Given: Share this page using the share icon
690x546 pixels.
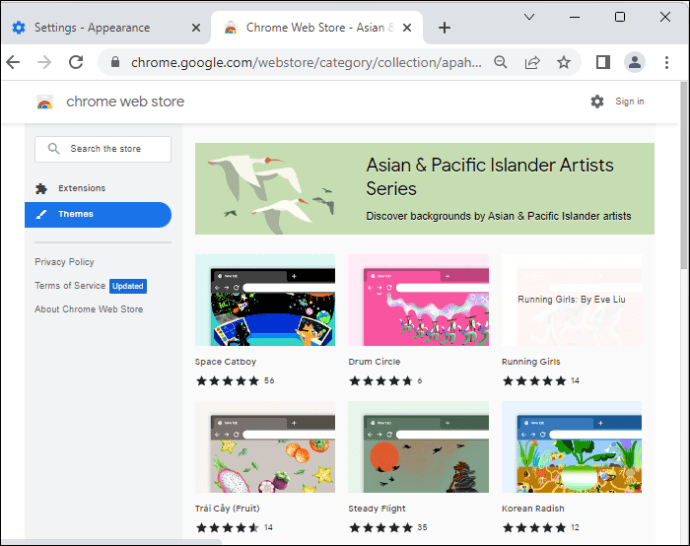Looking at the screenshot, I should 532,62.
